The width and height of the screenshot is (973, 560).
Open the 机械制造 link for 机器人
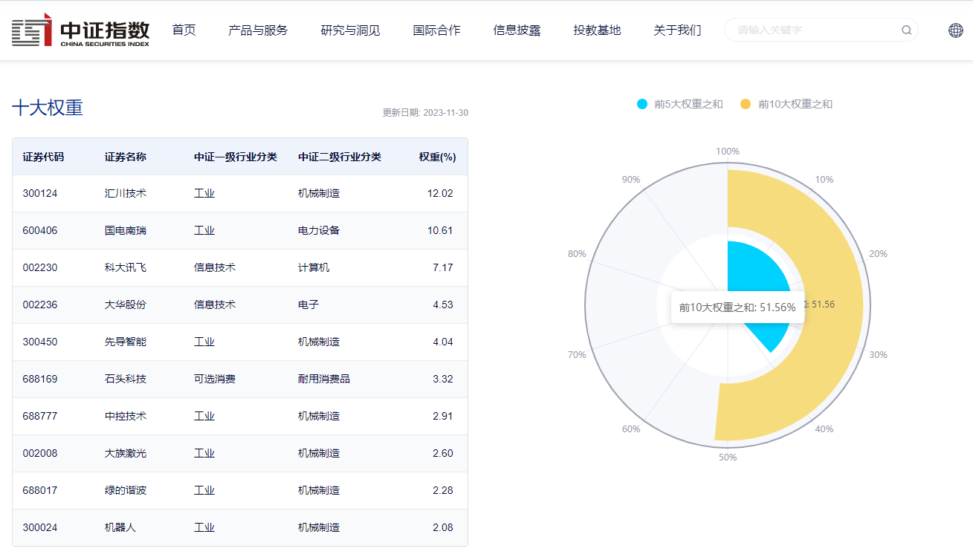[320, 527]
